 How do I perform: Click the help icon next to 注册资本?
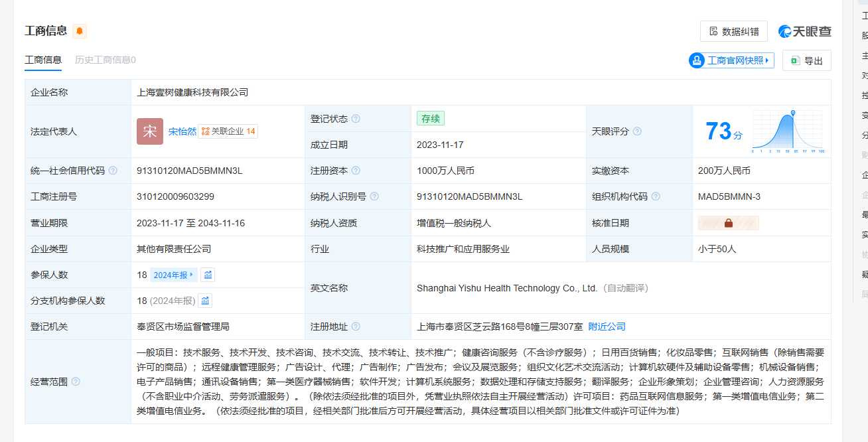356,171
